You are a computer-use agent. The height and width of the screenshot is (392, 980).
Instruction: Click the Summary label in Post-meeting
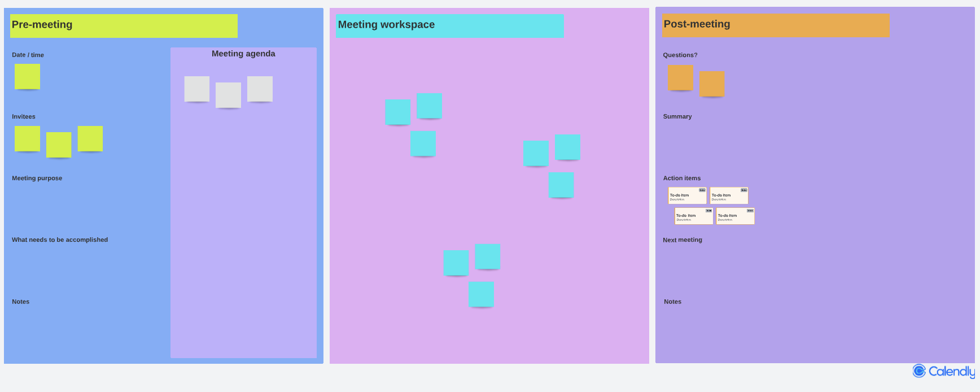(x=677, y=116)
